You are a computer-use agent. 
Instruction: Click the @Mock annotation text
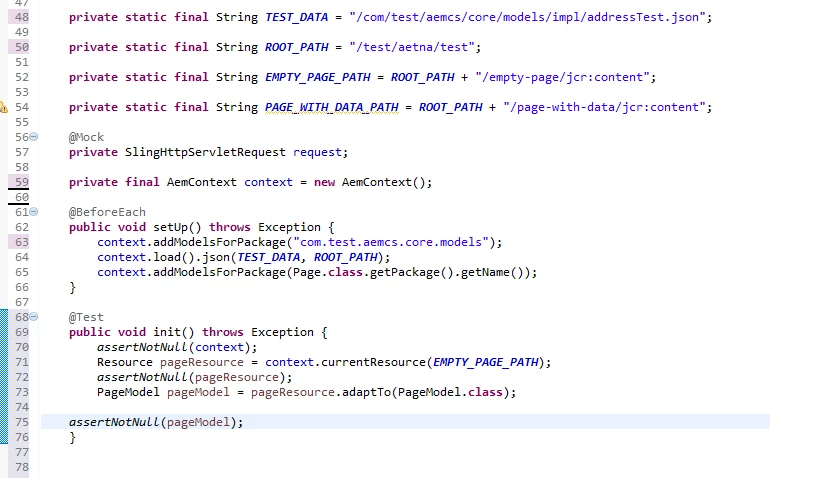(86, 137)
